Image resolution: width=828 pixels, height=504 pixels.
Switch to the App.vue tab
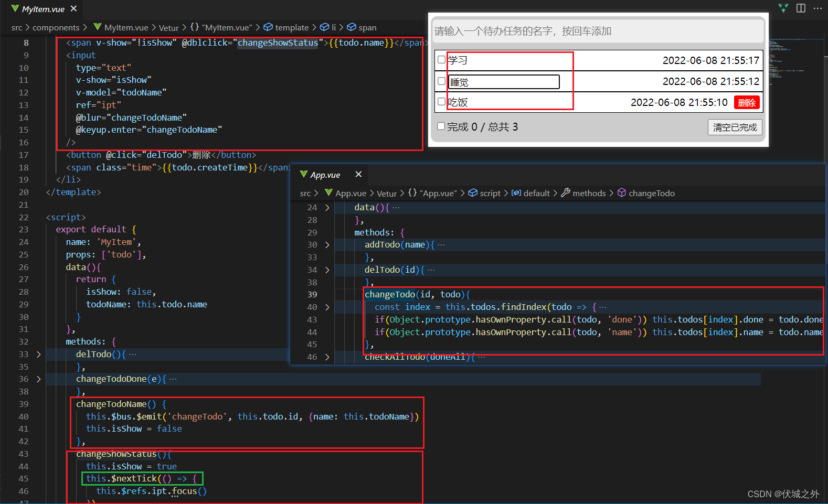point(325,175)
